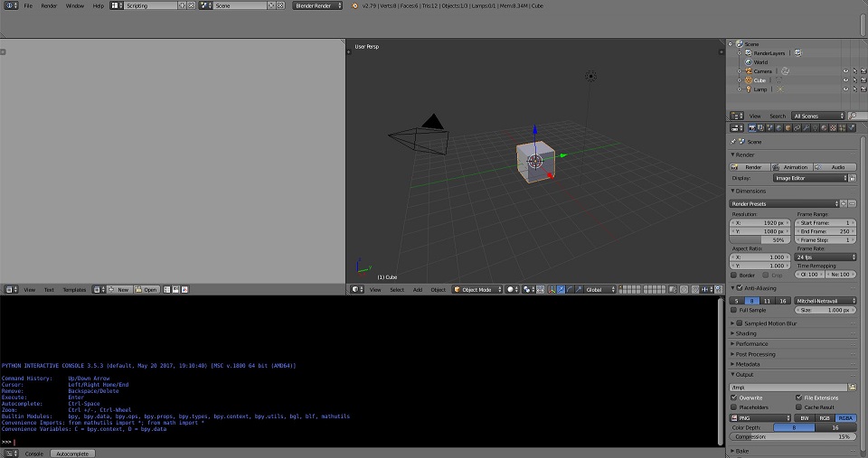This screenshot has width=868, height=458.
Task: Select the translate manipulator arrow icon
Action: 561,289
